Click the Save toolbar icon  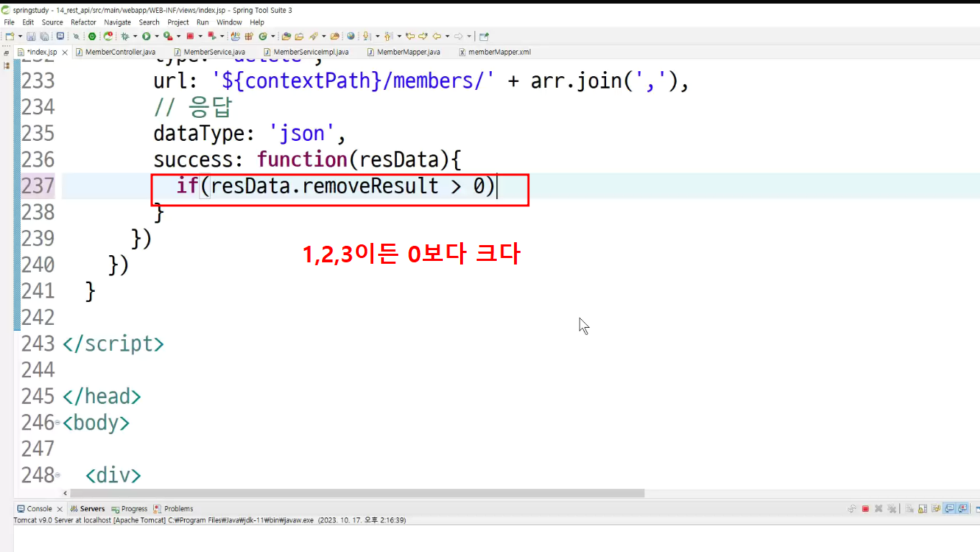click(31, 36)
